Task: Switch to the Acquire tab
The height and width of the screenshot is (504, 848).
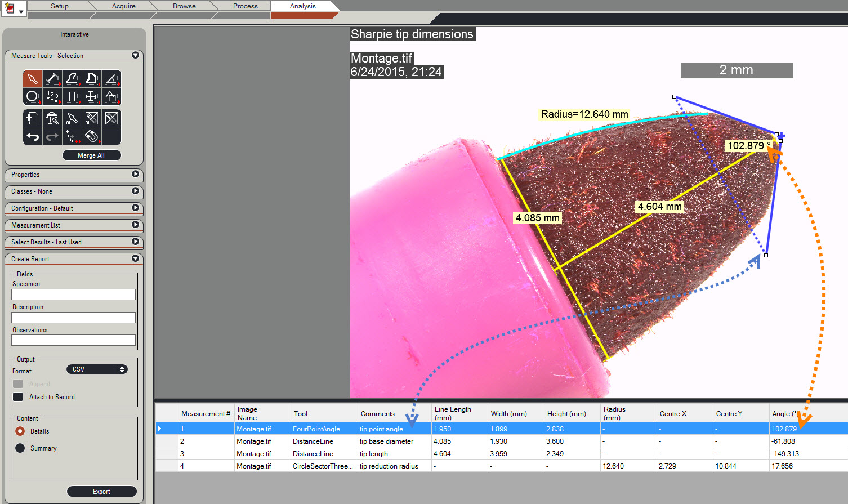Action: (x=124, y=6)
